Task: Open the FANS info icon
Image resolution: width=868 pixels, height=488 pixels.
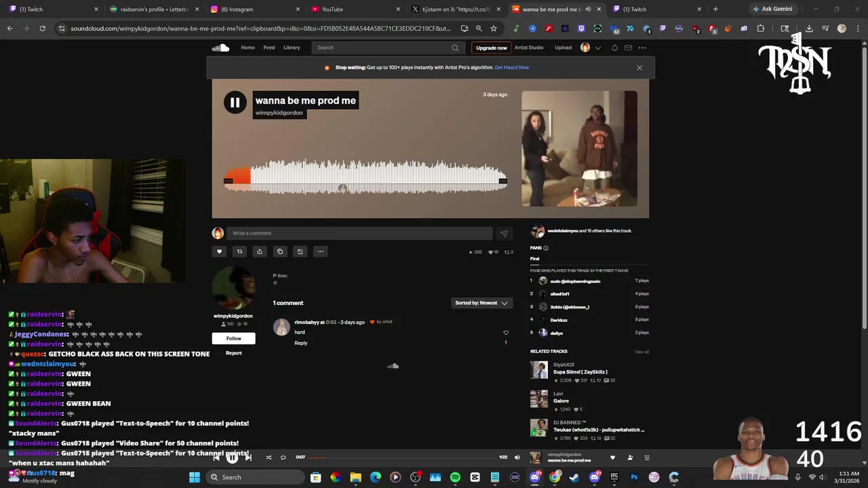Action: [546, 248]
